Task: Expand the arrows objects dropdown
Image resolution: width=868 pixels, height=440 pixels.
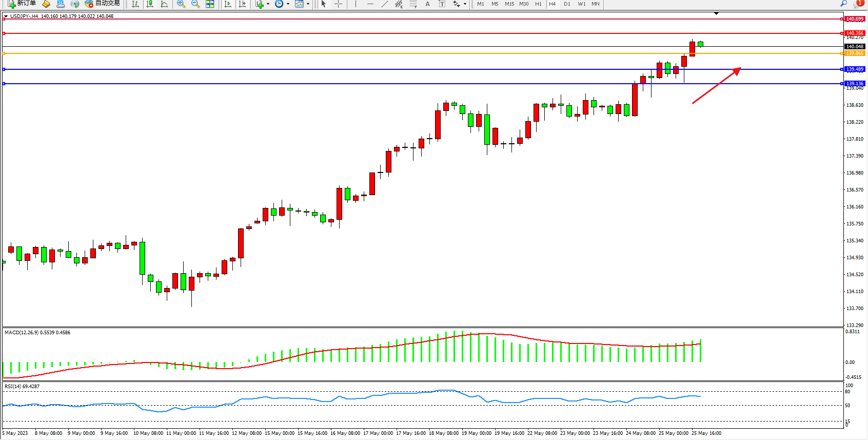Action: tap(465, 4)
